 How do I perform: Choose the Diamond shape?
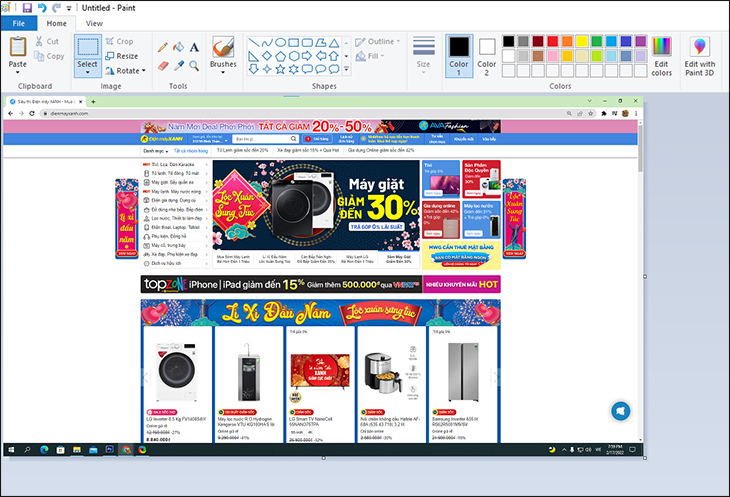pyautogui.click(x=267, y=56)
